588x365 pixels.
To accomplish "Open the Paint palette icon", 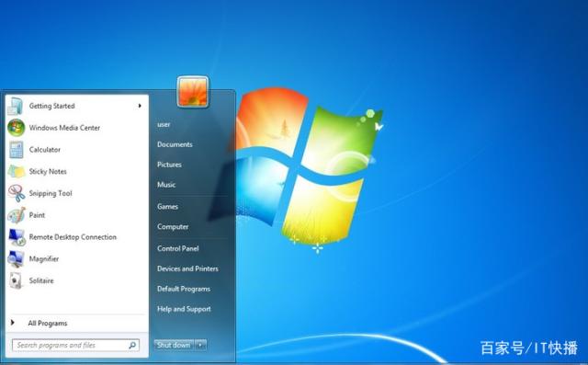I will click(17, 215).
